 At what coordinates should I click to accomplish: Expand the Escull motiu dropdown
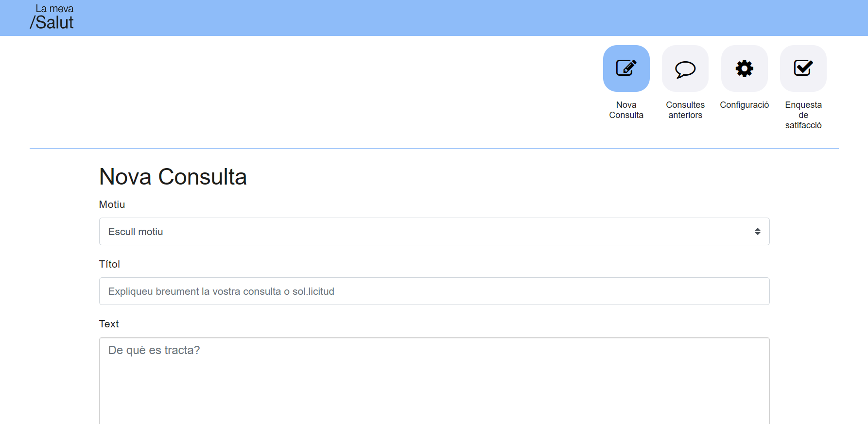[434, 231]
